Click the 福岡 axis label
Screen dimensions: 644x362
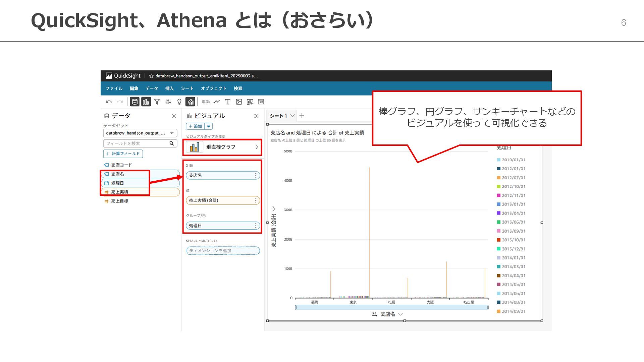314,302
